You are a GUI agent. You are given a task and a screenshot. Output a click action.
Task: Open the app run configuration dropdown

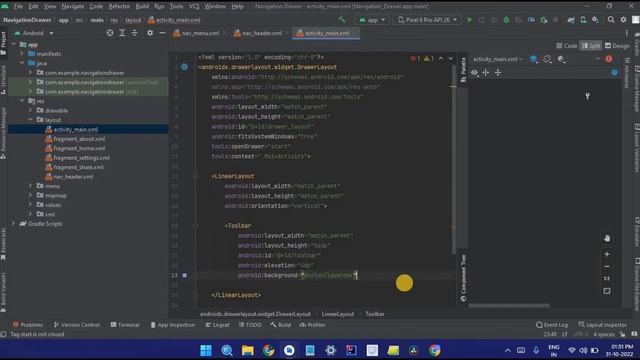372,20
